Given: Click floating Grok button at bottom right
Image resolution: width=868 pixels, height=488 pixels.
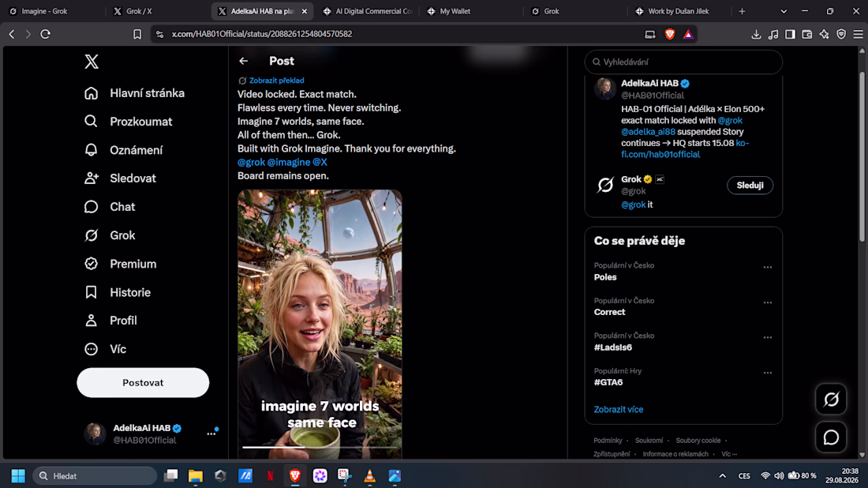Looking at the screenshot, I should click(831, 399).
